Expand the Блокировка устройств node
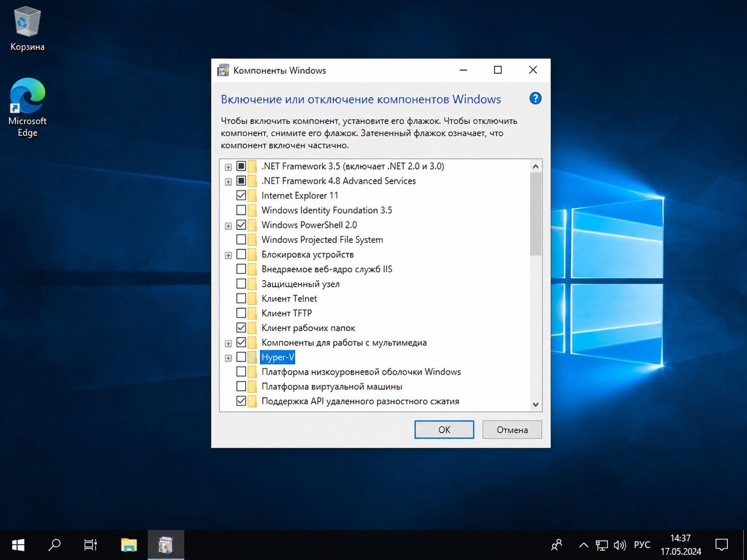 pos(228,255)
